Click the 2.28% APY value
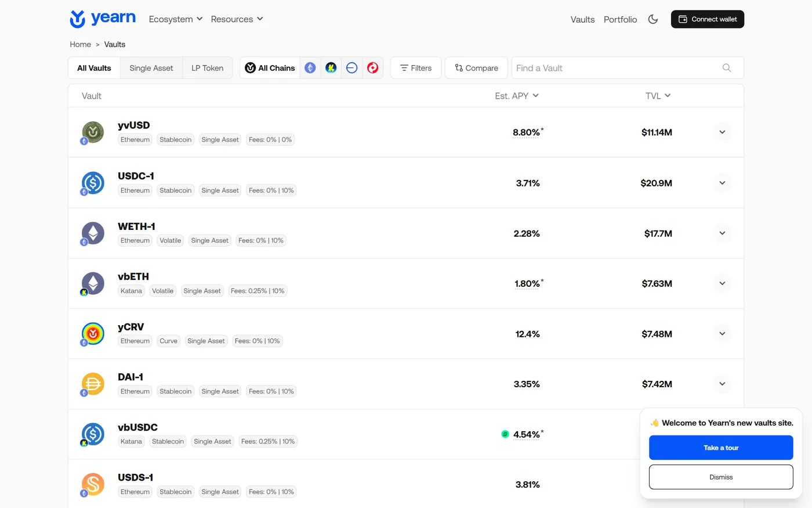This screenshot has height=508, width=812. point(527,233)
